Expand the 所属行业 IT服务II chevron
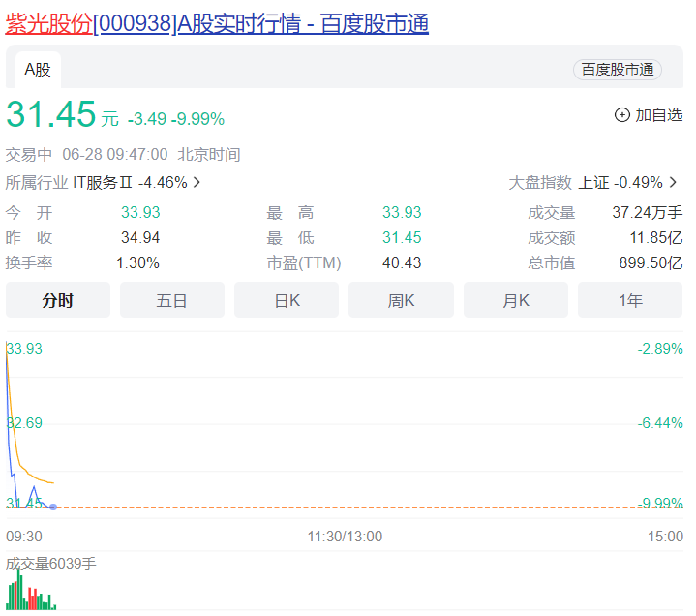696x616 pixels. pos(197,182)
